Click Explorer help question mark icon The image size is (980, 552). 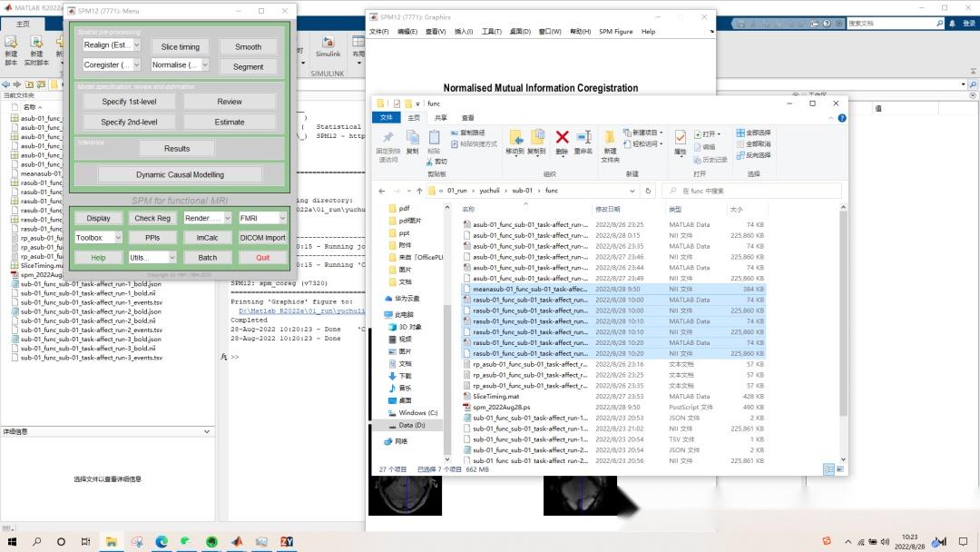pyautogui.click(x=842, y=117)
